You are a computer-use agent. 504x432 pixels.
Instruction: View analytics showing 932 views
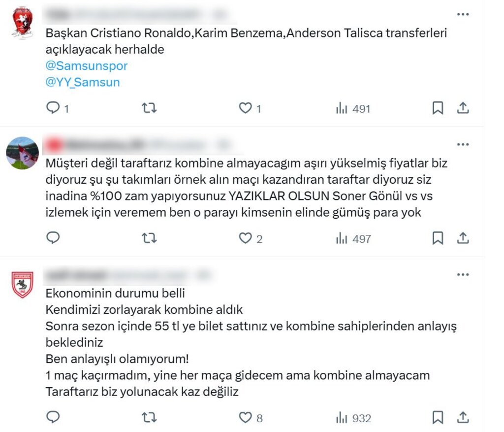(353, 418)
